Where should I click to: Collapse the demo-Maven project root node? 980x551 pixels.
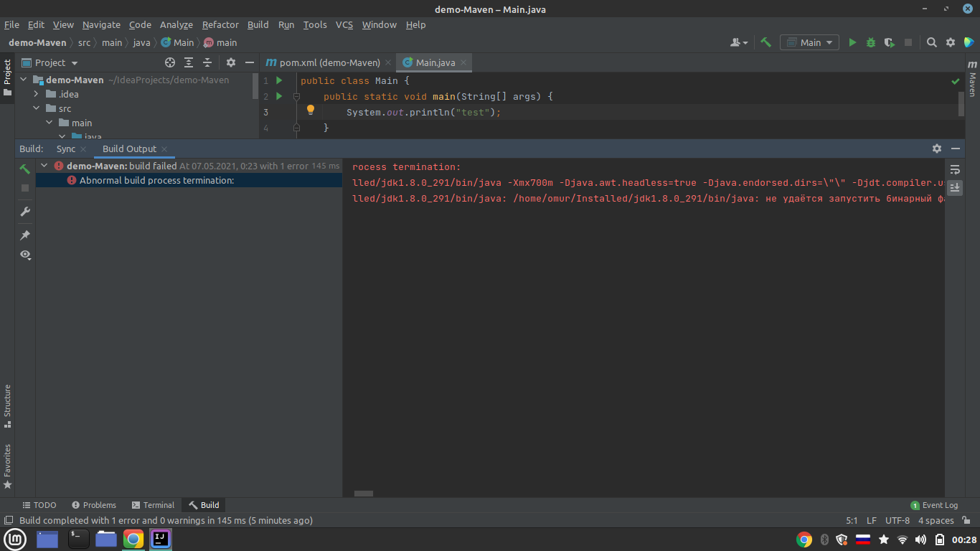(x=23, y=80)
